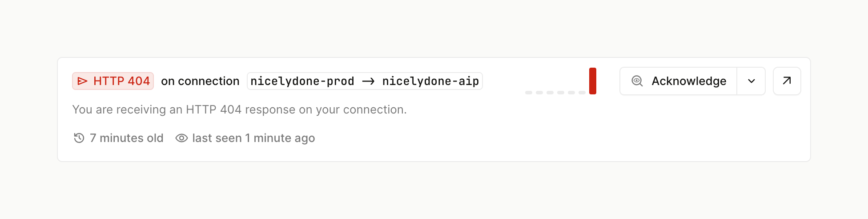Click the red bar in the histogram
The width and height of the screenshot is (868, 219).
click(593, 81)
